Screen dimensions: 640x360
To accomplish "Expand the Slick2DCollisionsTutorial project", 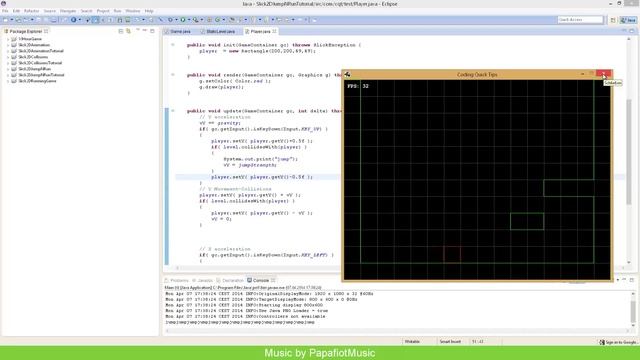I will tap(8, 63).
